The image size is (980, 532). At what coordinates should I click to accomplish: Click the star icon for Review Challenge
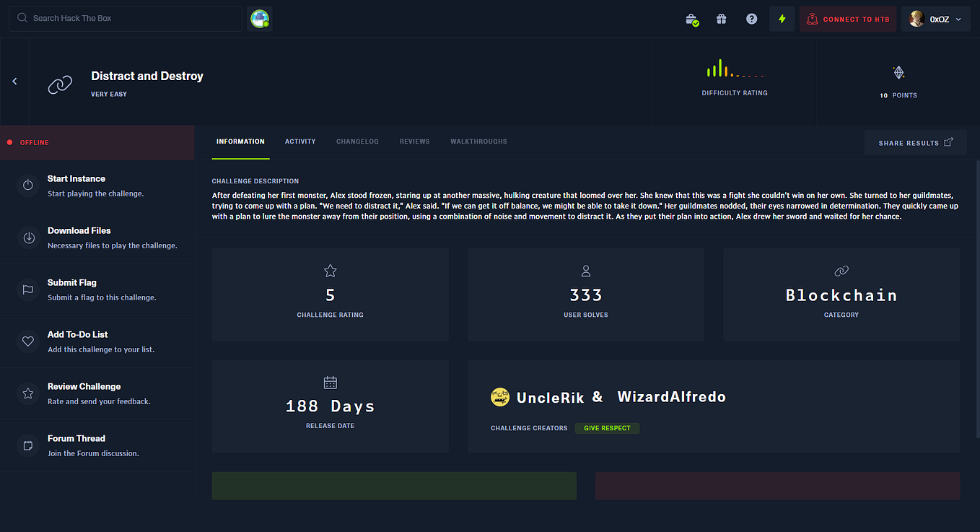27,393
